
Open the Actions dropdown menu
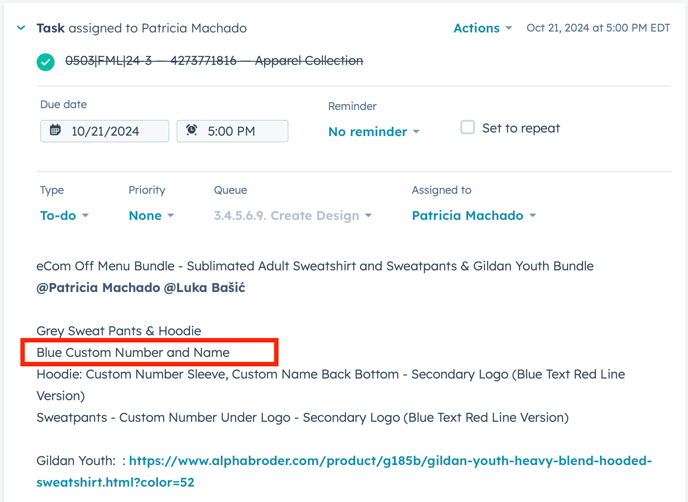(x=482, y=28)
